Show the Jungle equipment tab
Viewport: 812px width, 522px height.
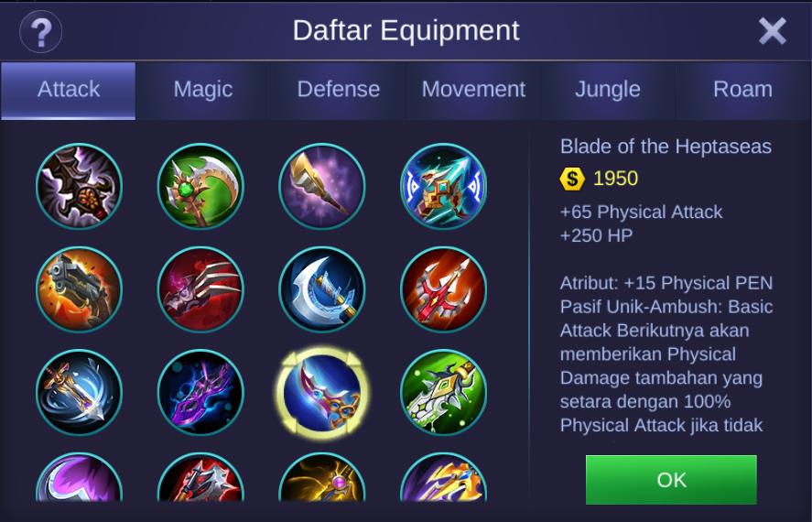pyautogui.click(x=608, y=90)
